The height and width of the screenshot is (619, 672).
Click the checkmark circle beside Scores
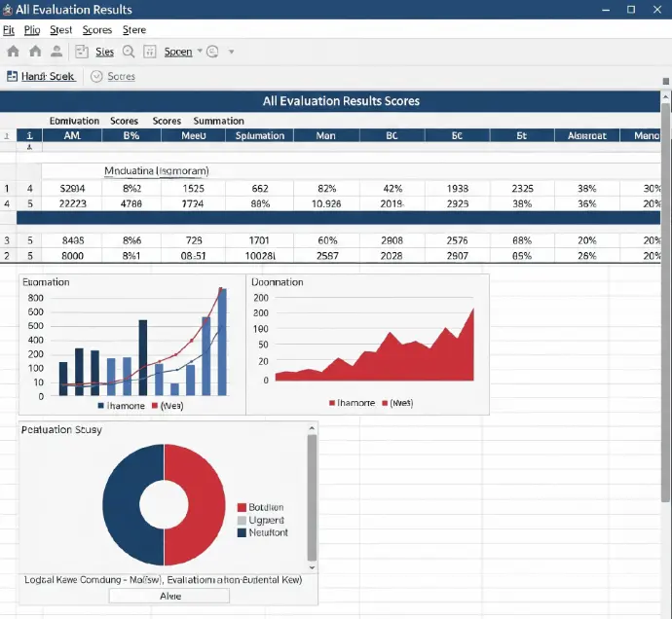click(x=96, y=76)
